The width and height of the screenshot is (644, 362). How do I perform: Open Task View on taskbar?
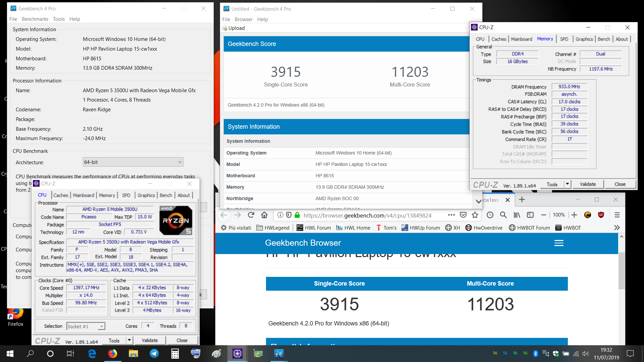[70, 354]
